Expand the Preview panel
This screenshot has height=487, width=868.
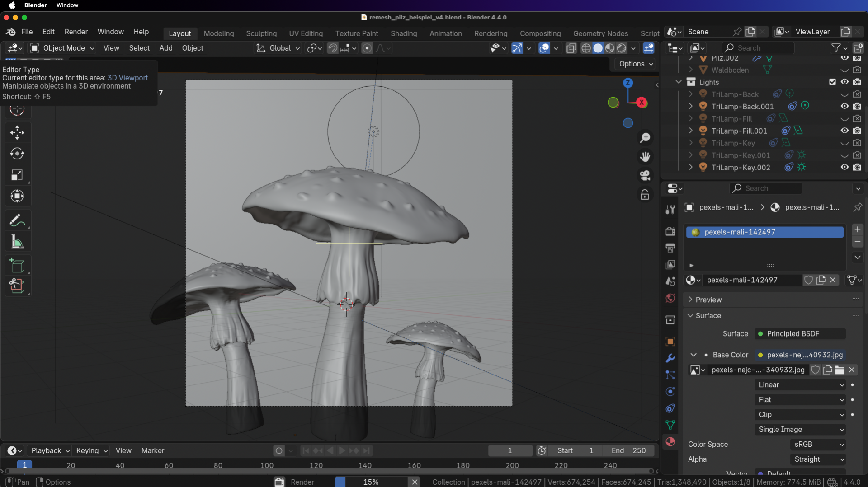(x=708, y=300)
